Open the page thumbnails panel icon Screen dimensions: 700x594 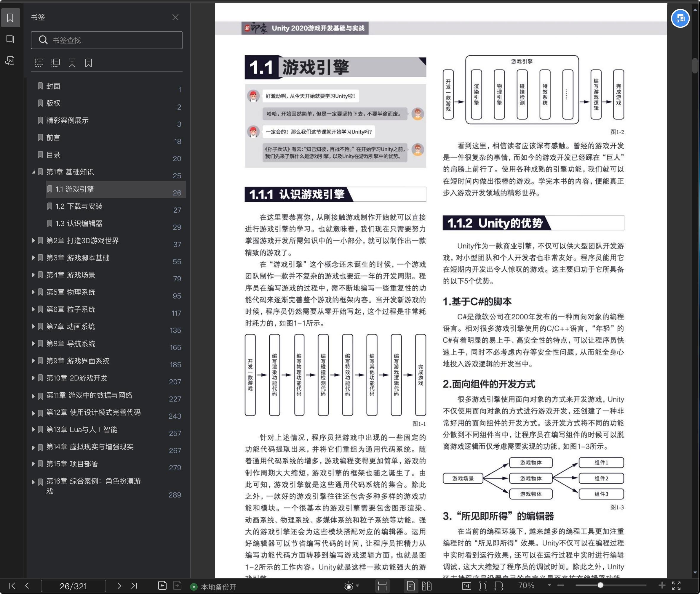click(10, 39)
